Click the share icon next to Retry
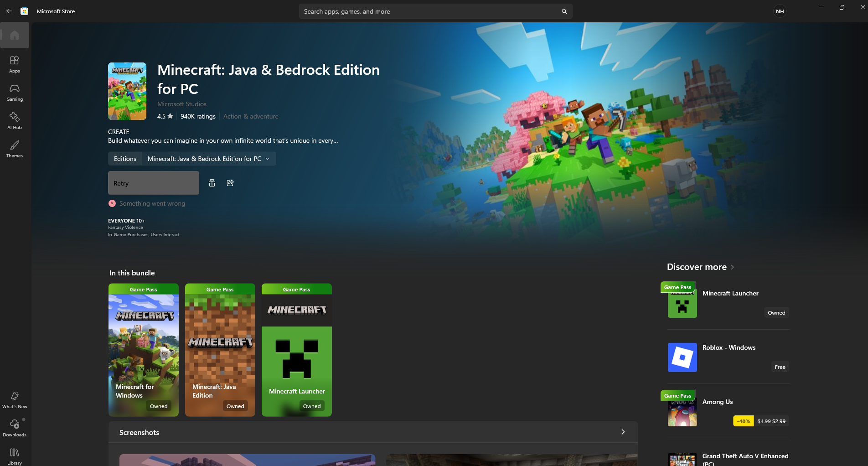The height and width of the screenshot is (466, 868). coord(230,183)
